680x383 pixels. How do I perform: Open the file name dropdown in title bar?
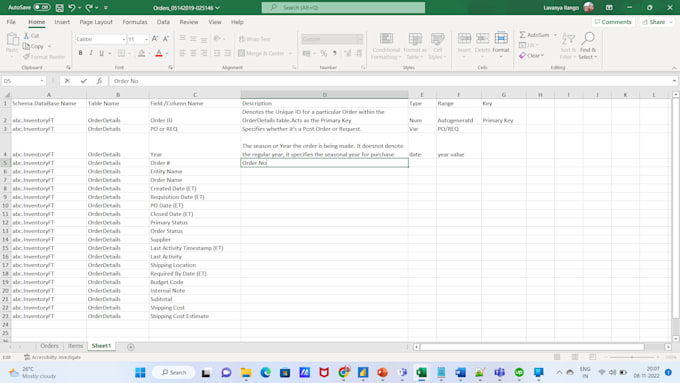point(218,8)
